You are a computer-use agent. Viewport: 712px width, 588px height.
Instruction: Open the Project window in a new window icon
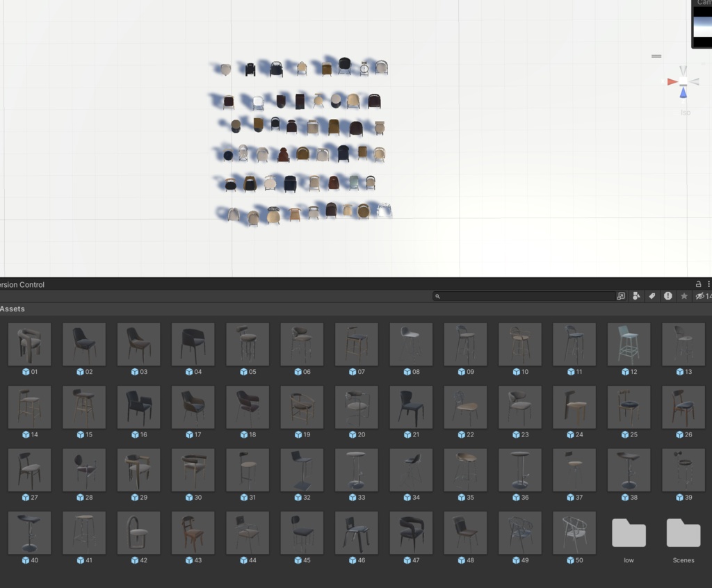621,296
